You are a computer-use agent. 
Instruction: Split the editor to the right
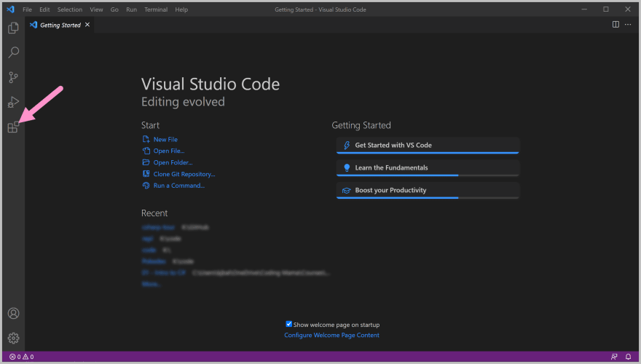pos(616,25)
